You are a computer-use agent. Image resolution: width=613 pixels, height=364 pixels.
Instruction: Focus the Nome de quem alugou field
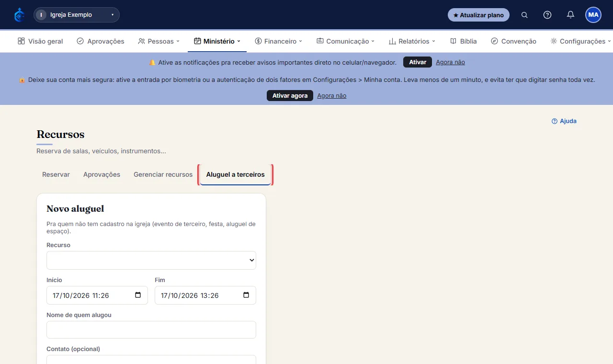(x=151, y=330)
